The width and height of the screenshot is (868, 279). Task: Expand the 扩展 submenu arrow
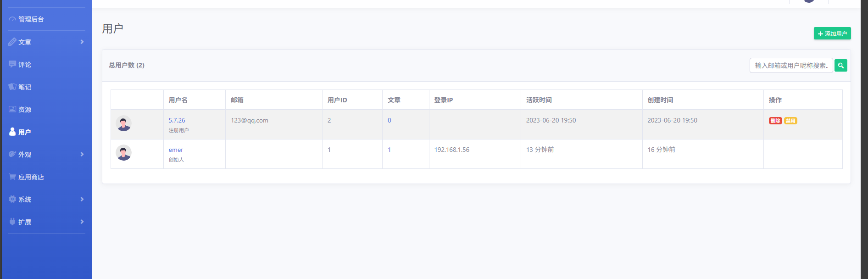point(82,222)
